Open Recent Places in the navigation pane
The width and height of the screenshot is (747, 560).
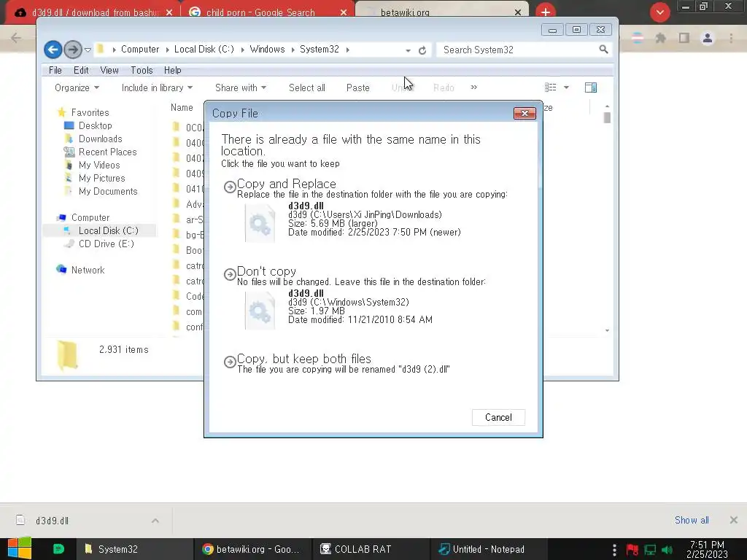click(x=107, y=152)
